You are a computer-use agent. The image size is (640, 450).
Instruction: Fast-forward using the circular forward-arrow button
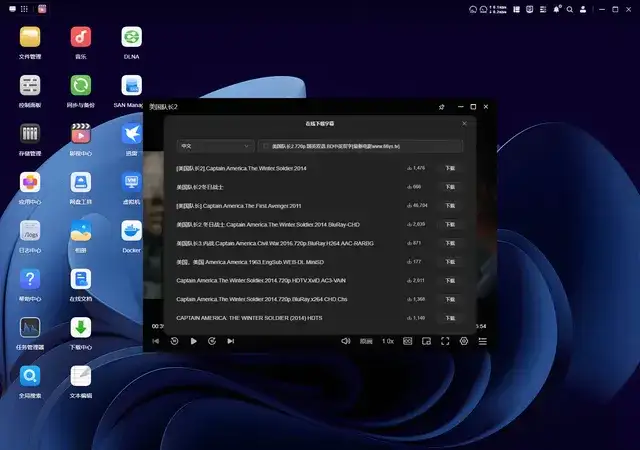(x=212, y=341)
